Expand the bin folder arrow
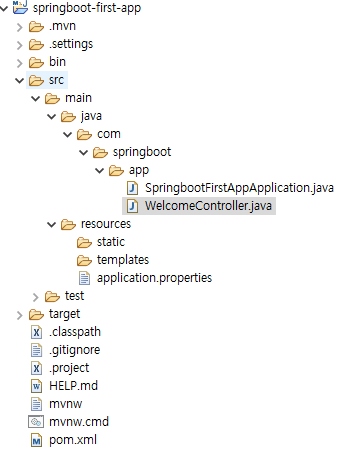The width and height of the screenshot is (364, 460). (x=20, y=63)
